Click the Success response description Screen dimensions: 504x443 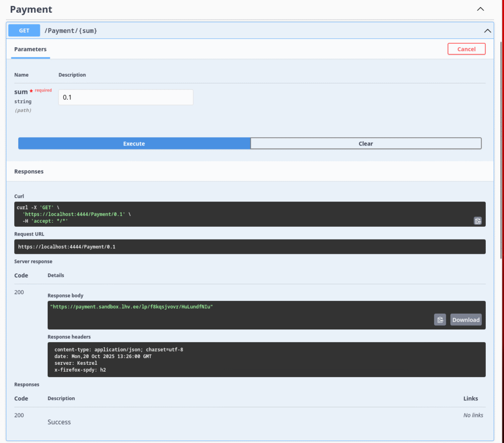[59, 422]
